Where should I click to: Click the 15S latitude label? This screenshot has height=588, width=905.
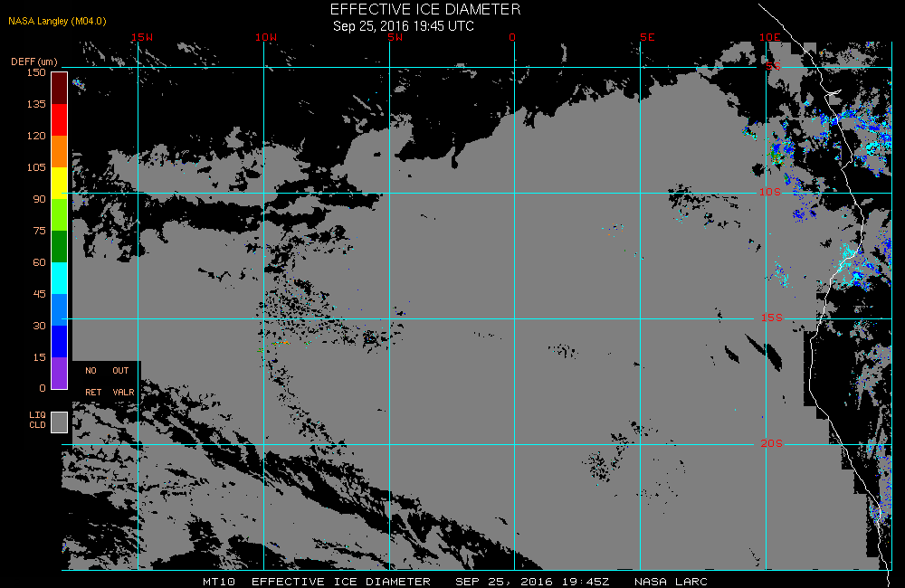click(x=772, y=318)
